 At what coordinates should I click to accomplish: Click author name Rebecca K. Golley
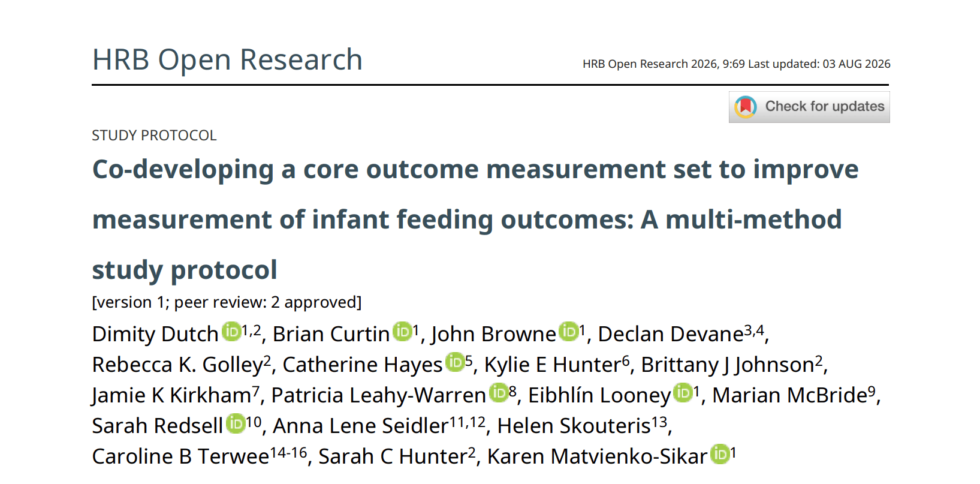pos(177,365)
